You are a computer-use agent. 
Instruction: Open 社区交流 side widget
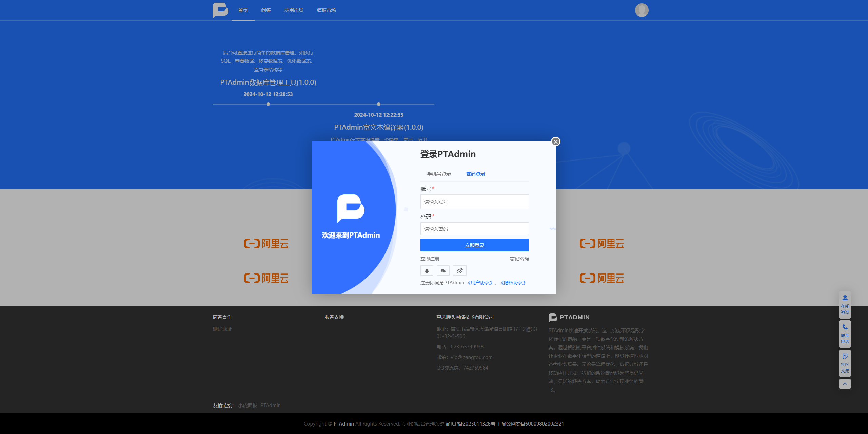pos(845,363)
